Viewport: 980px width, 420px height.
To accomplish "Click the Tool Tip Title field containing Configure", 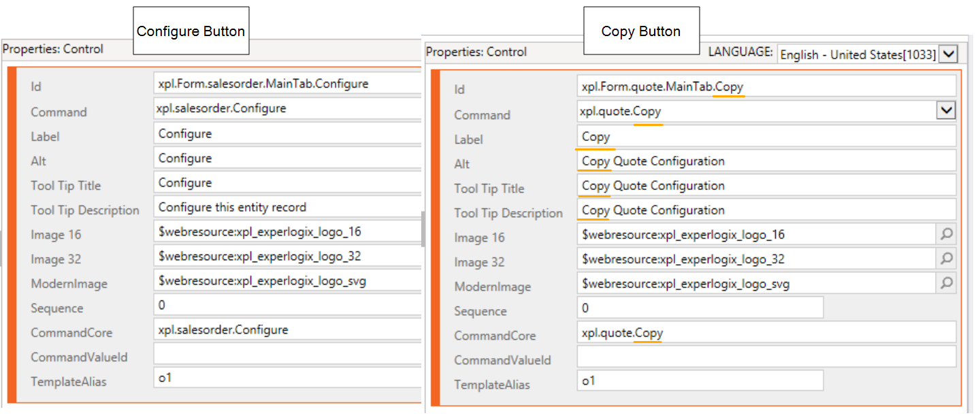I will point(287,182).
